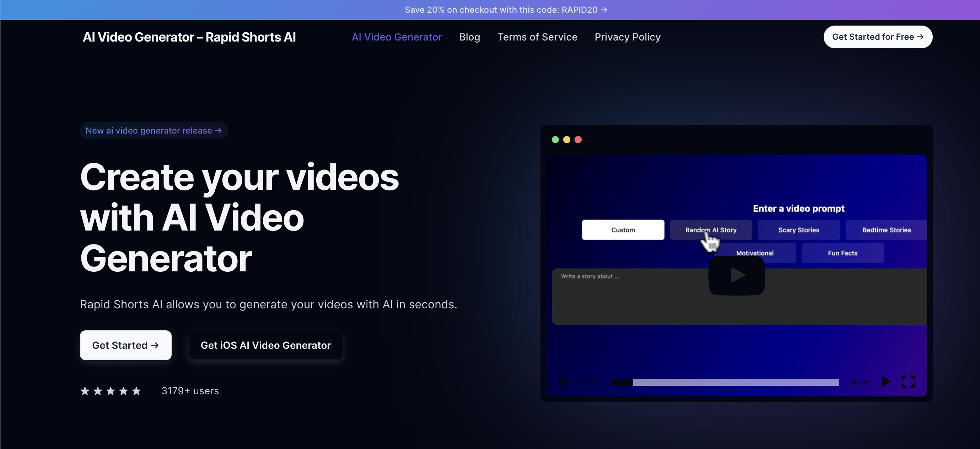Click the hero Get Started button
The width and height of the screenshot is (980, 449).
click(x=125, y=345)
